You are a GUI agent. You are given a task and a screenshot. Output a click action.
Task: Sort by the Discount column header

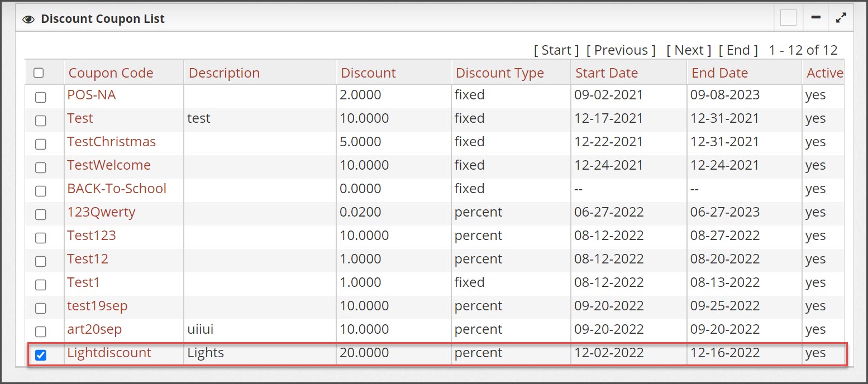(368, 73)
